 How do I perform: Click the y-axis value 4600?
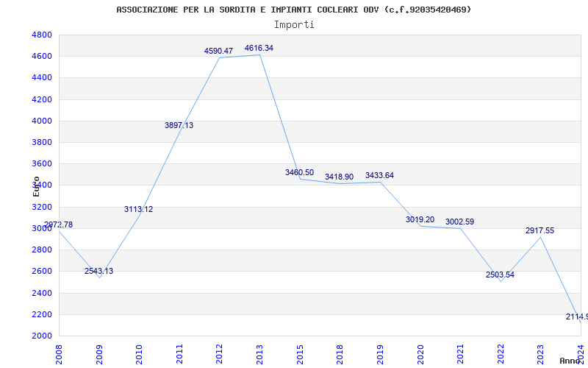[x=42, y=57]
